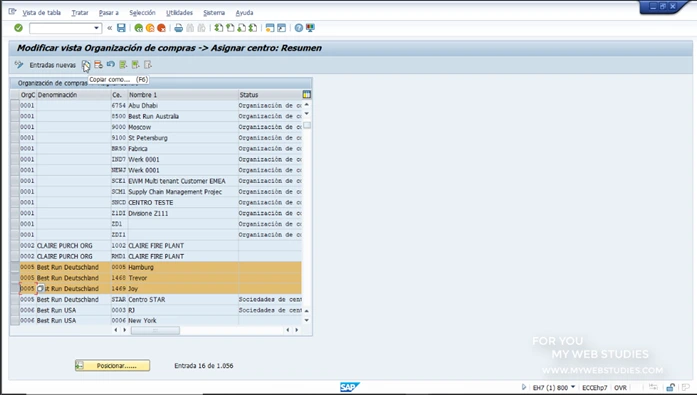Image resolution: width=697 pixels, height=395 pixels.
Task: Open the Help question-mark icon
Action: coord(299,28)
